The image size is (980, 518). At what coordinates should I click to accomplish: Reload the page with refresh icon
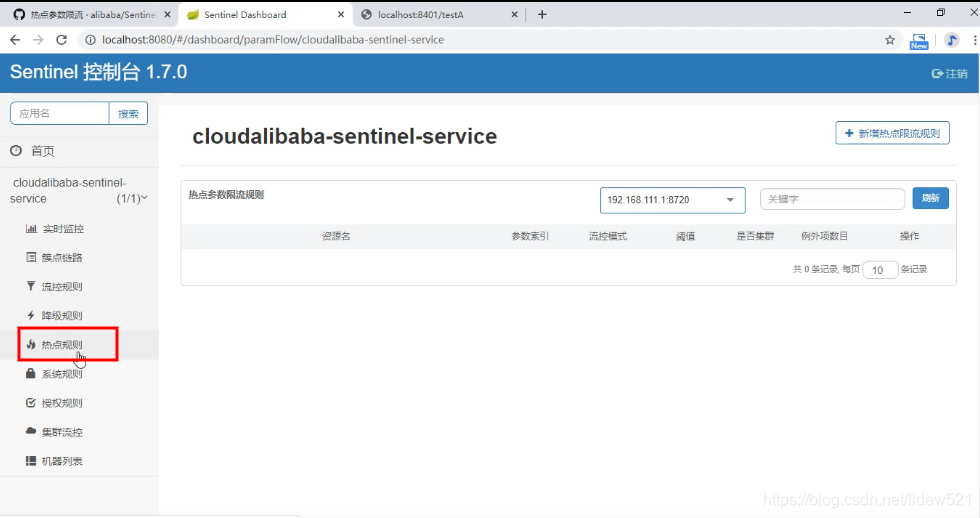pyautogui.click(x=61, y=40)
